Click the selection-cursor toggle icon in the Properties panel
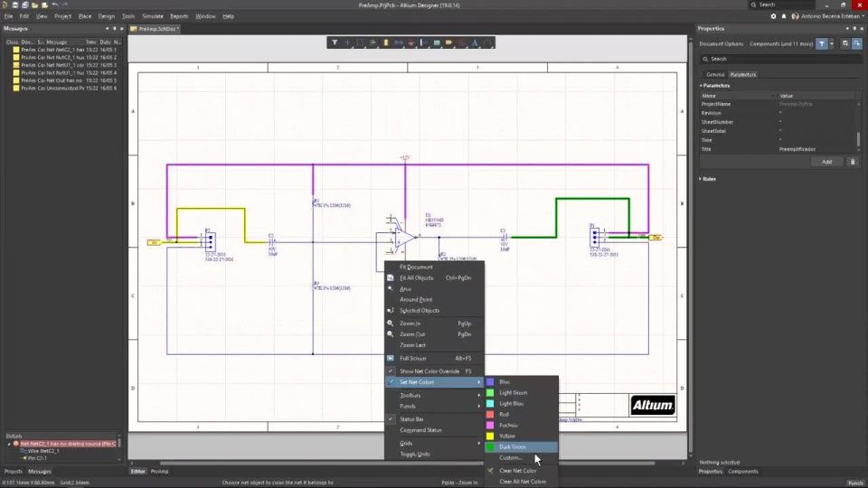This screenshot has width=868, height=488. [845, 43]
